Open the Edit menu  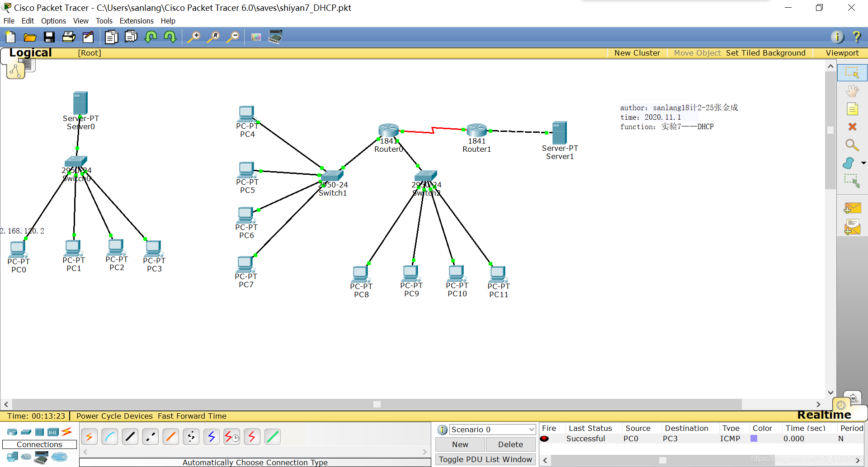pyautogui.click(x=28, y=21)
